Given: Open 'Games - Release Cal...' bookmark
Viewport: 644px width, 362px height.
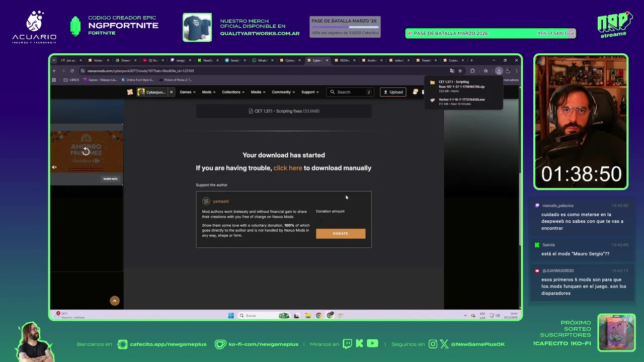Looking at the screenshot, I should pyautogui.click(x=100, y=80).
